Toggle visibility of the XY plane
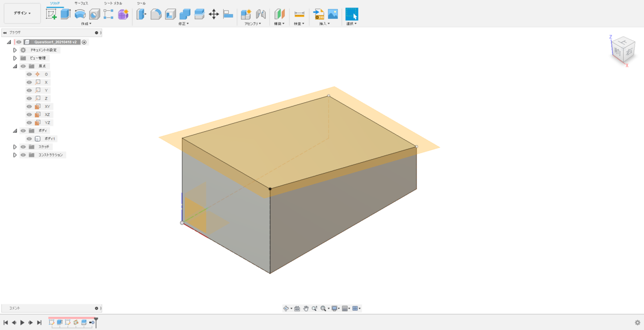 click(30, 106)
